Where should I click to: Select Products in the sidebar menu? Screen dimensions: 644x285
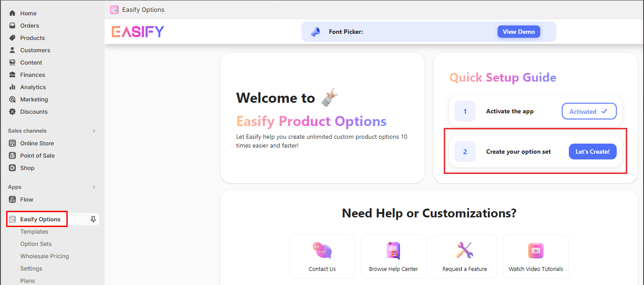(32, 38)
